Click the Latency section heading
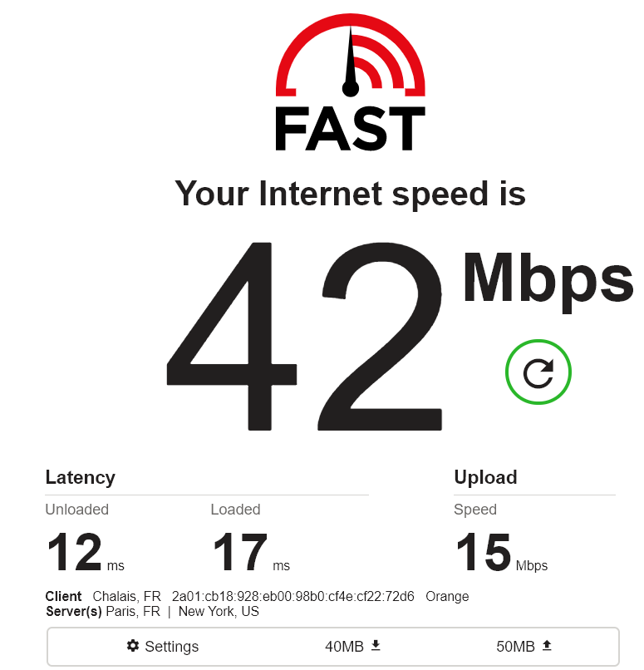This screenshot has width=644, height=670. click(x=81, y=478)
